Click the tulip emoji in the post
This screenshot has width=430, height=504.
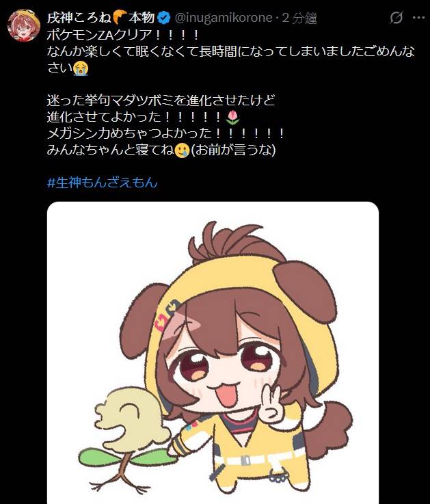click(232, 117)
